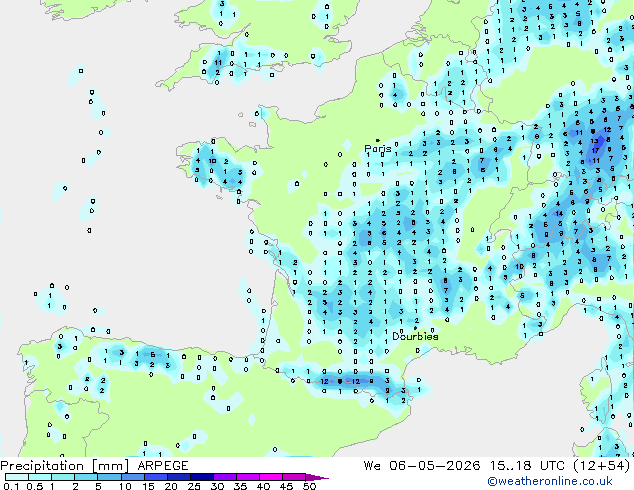Click the date We 06-05-2026
Image resolution: width=634 pixels, height=490 pixels.
(x=422, y=466)
